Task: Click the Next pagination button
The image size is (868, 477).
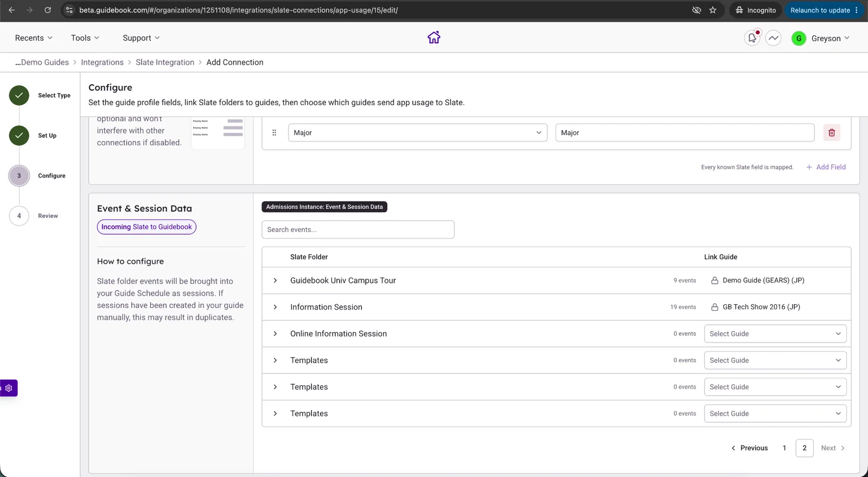Action: coord(833,448)
